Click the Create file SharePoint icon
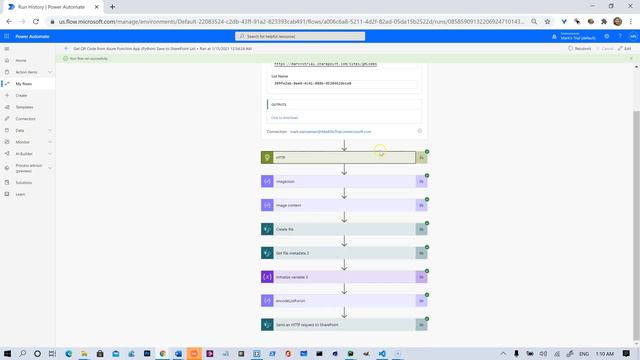The image size is (640, 360). coord(267,229)
